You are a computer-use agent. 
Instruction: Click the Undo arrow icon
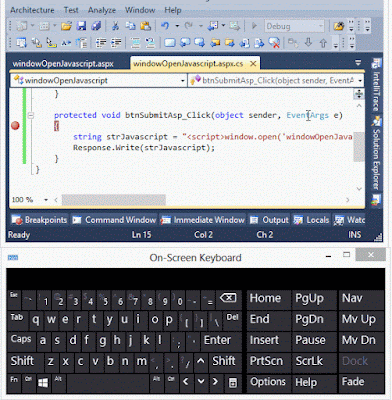click(165, 26)
